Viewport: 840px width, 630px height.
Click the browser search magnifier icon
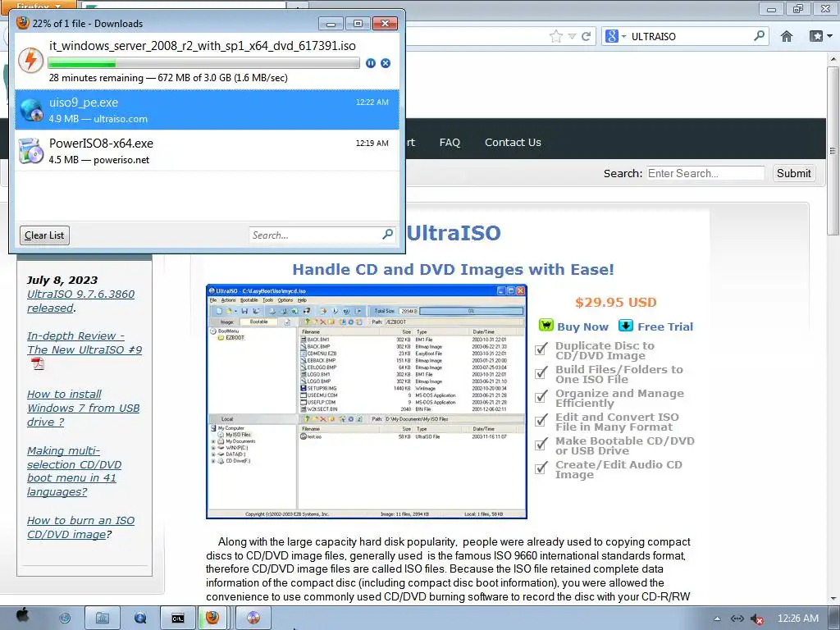tap(759, 36)
